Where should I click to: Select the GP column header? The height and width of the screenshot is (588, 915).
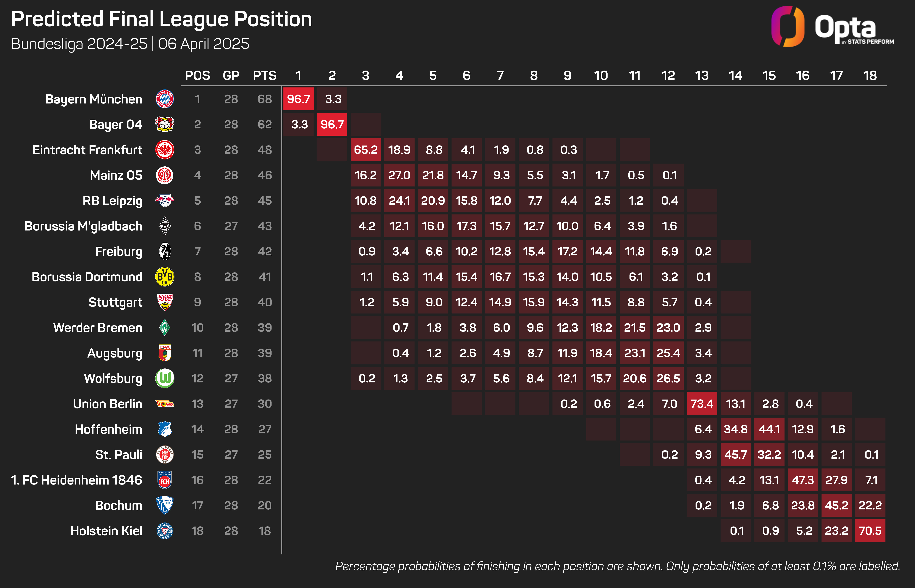tap(231, 76)
